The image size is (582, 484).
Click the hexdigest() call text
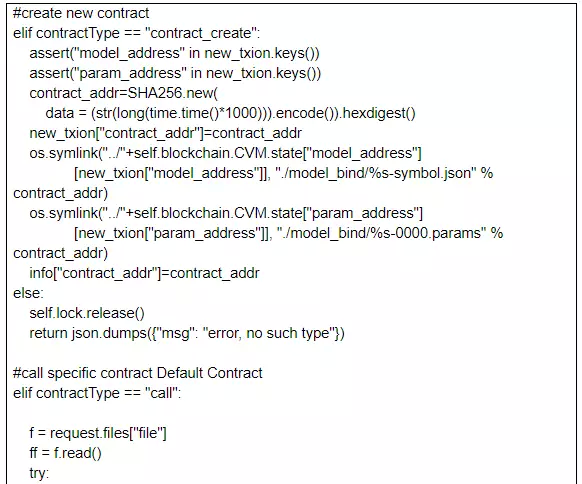pyautogui.click(x=379, y=113)
